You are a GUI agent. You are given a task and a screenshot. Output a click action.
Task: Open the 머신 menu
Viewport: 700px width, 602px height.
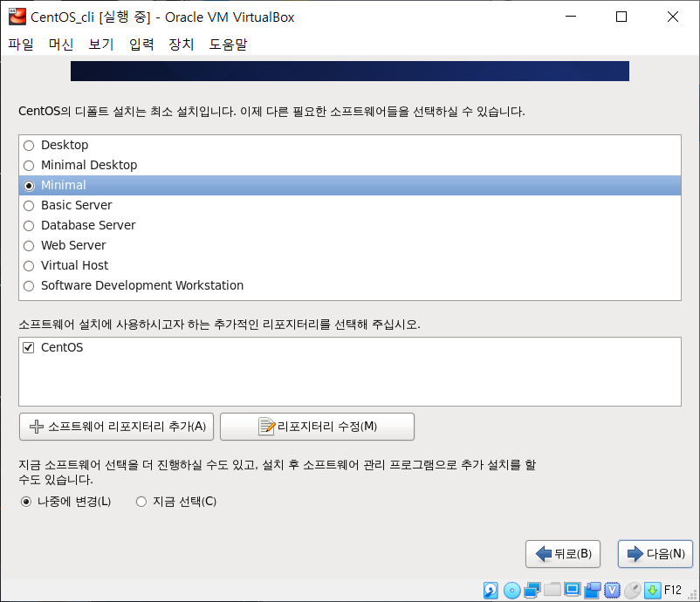[x=61, y=44]
